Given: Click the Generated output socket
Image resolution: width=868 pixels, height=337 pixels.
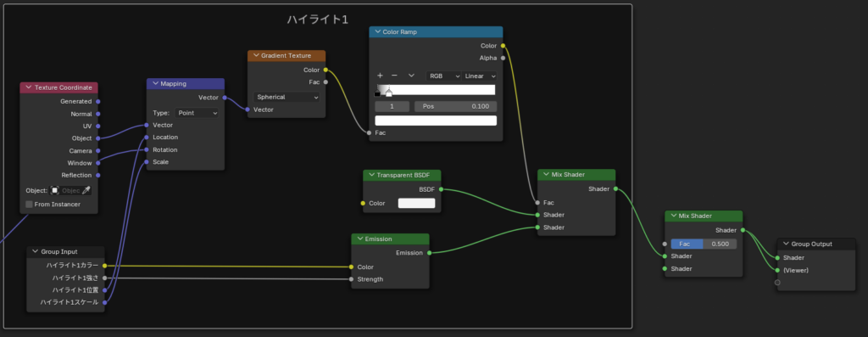Looking at the screenshot, I should click(98, 101).
